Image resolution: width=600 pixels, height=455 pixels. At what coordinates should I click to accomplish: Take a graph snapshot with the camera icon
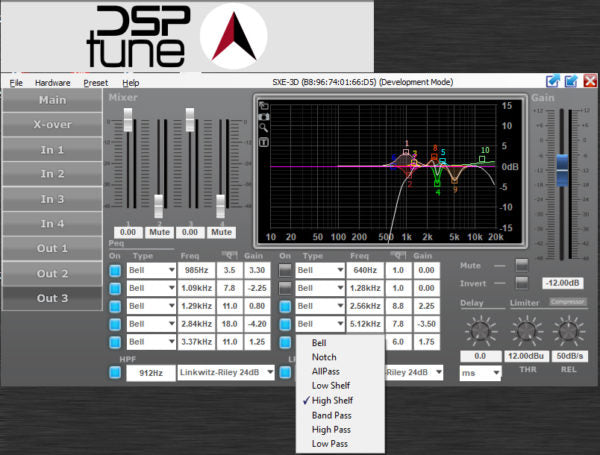(x=264, y=116)
